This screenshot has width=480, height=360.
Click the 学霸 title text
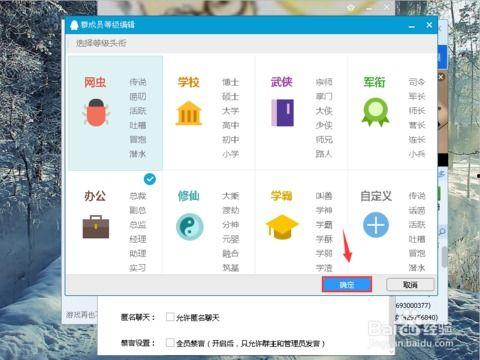click(x=282, y=196)
